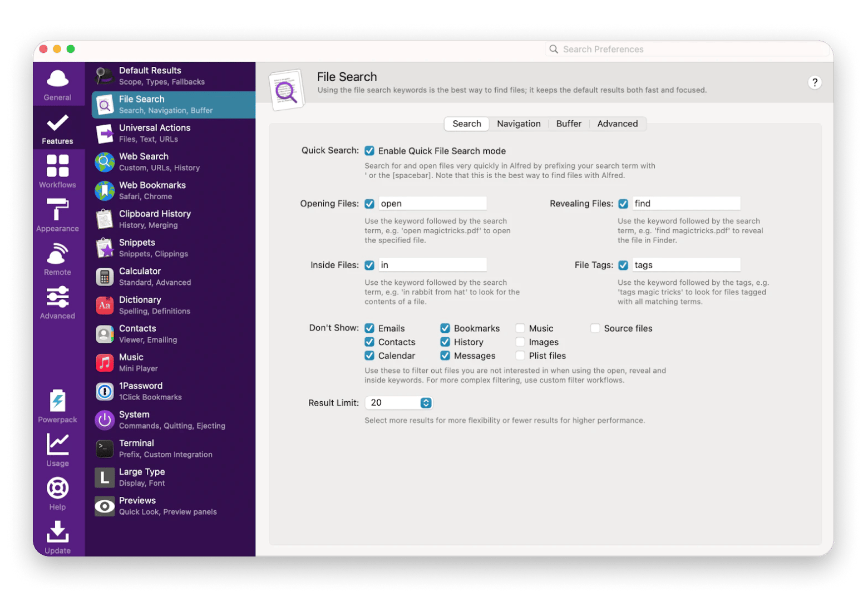Image resolution: width=868 pixels, height=601 pixels.
Task: Enable the Plist files checkbox
Action: click(x=520, y=356)
